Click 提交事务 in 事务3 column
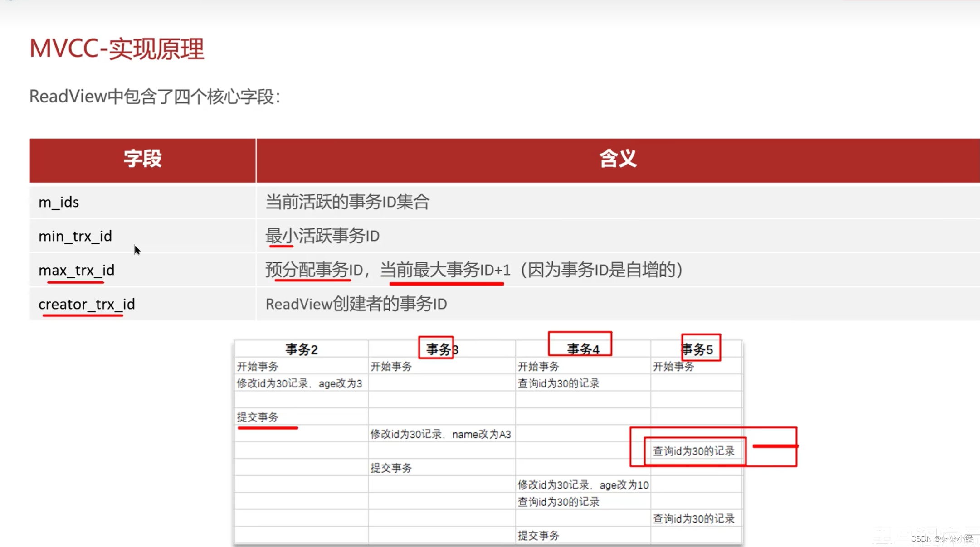 coord(391,468)
